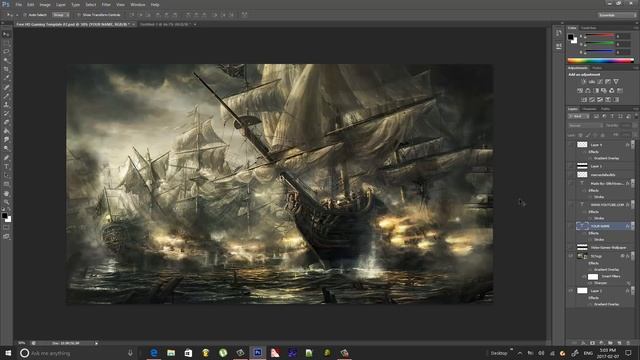Select the Quick Selection tool
Screen dimensions: 640x360
6,60
